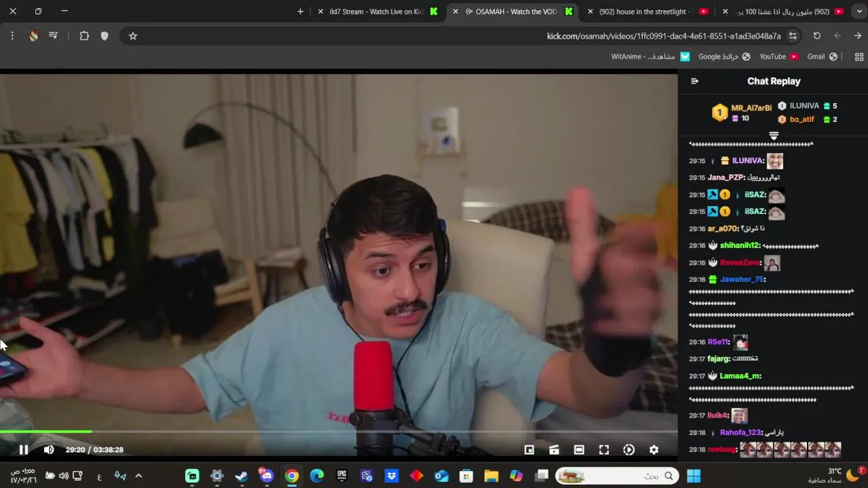Open Microsoft Edge from the taskbar
This screenshot has height=488, width=868.
pyautogui.click(x=317, y=476)
